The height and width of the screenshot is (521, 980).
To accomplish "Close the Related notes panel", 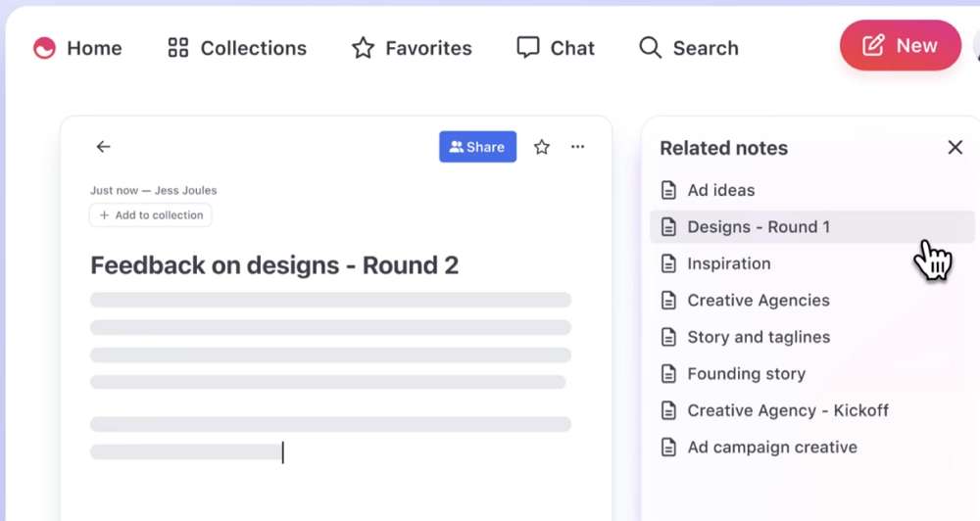I will [955, 148].
